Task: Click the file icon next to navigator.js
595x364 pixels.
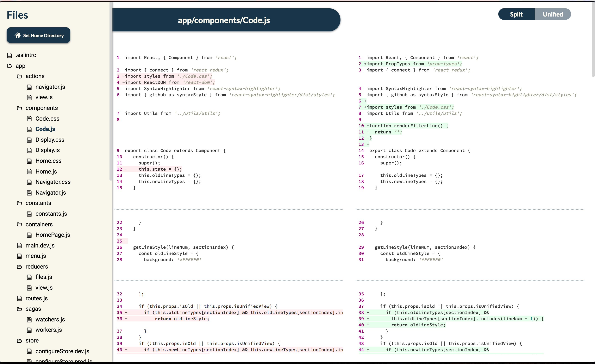Action: [x=29, y=87]
